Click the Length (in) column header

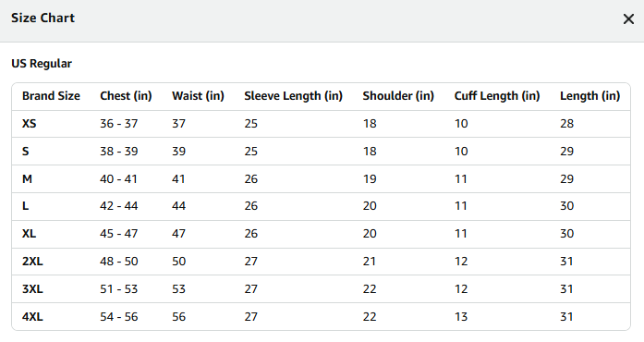click(x=589, y=96)
